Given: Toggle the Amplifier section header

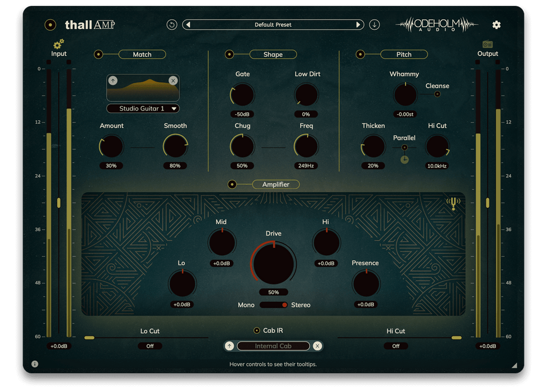Looking at the screenshot, I should [x=232, y=184].
